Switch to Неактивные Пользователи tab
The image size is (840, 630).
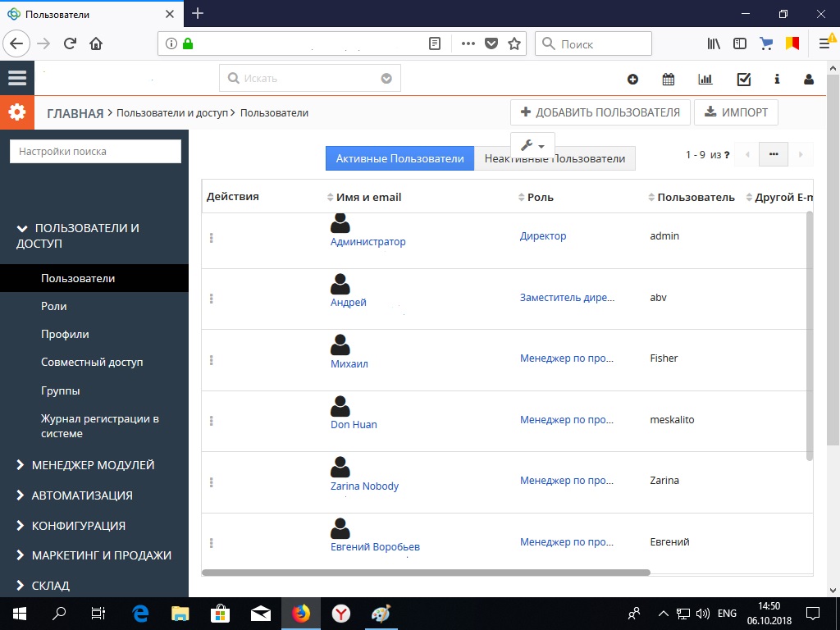pos(555,159)
